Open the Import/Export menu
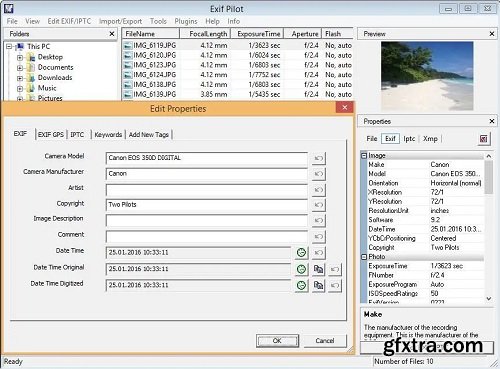 pos(120,21)
